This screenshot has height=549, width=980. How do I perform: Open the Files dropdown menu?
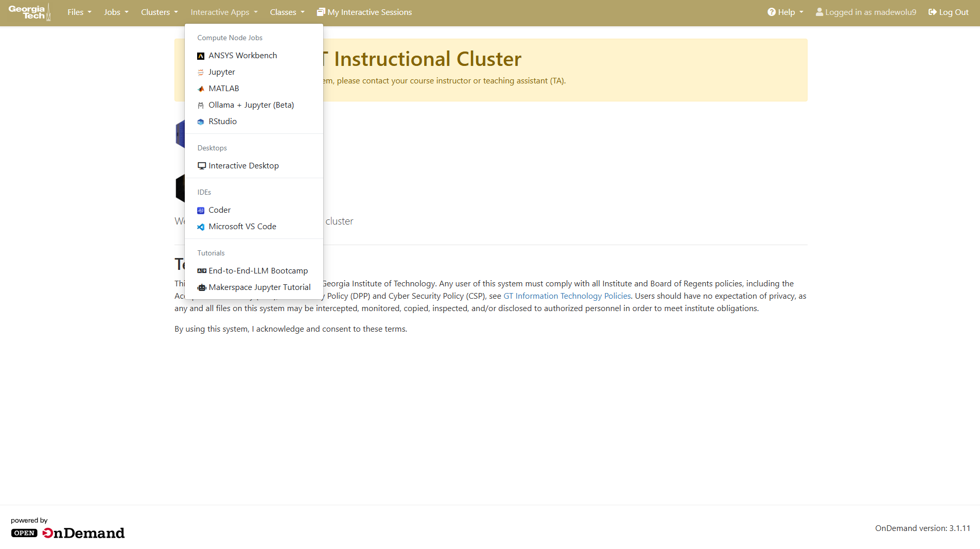[79, 12]
